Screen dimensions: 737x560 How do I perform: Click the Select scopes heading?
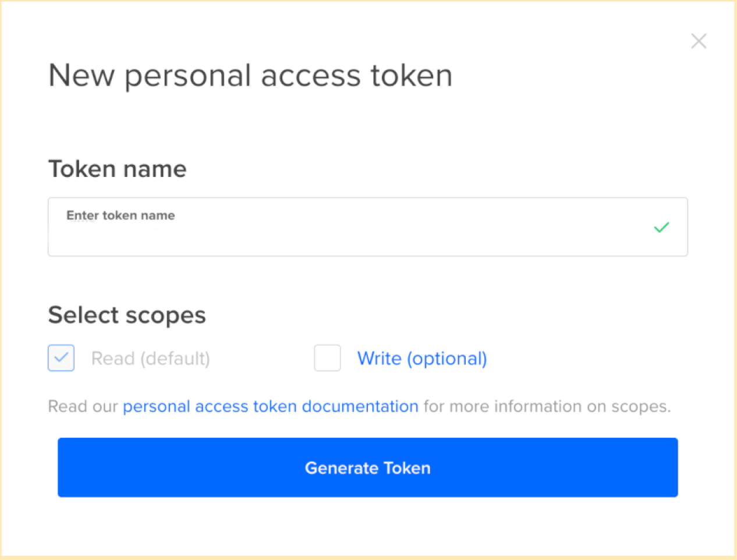[127, 315]
